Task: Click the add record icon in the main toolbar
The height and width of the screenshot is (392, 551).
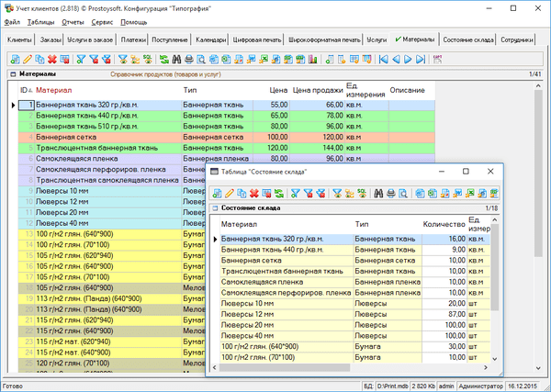Action: coord(15,60)
